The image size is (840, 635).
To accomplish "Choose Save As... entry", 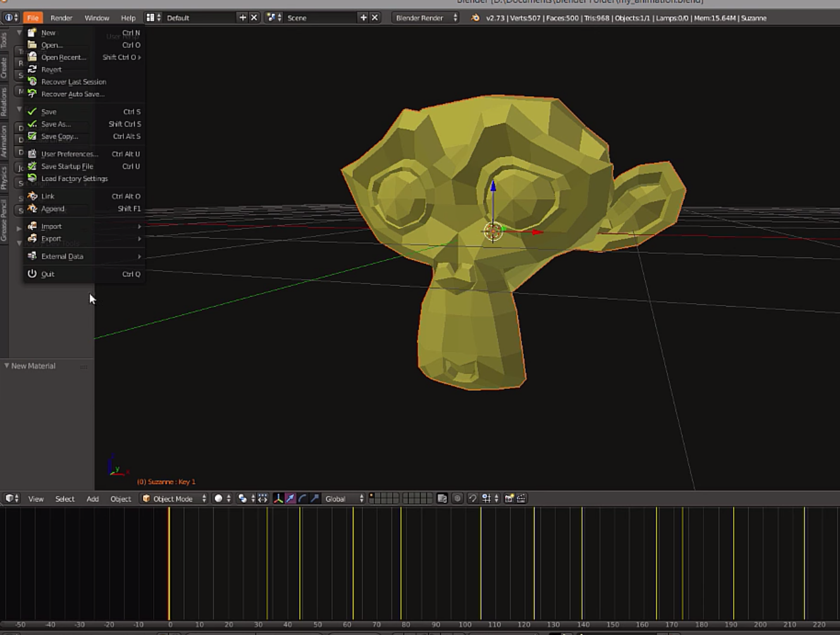I will (84, 124).
